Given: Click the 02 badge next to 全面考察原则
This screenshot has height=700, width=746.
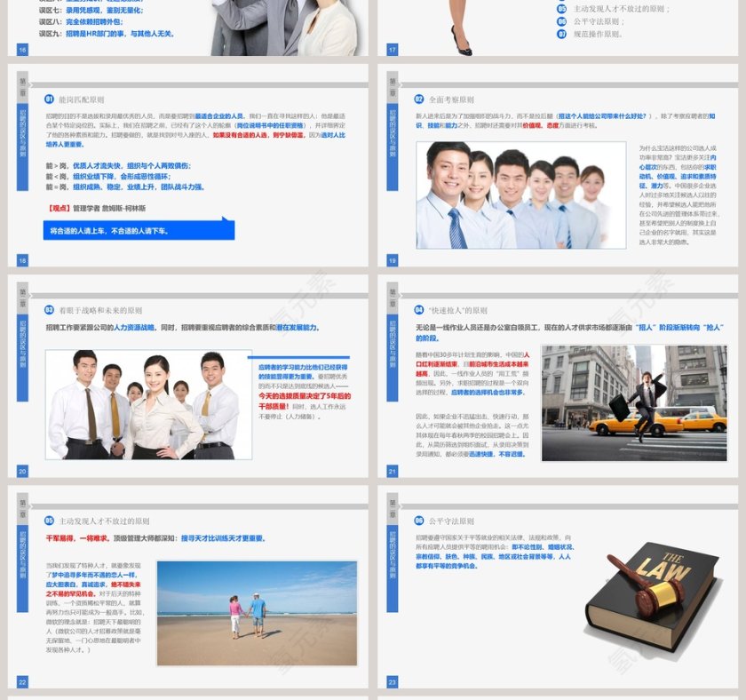Looking at the screenshot, I should pos(419,99).
